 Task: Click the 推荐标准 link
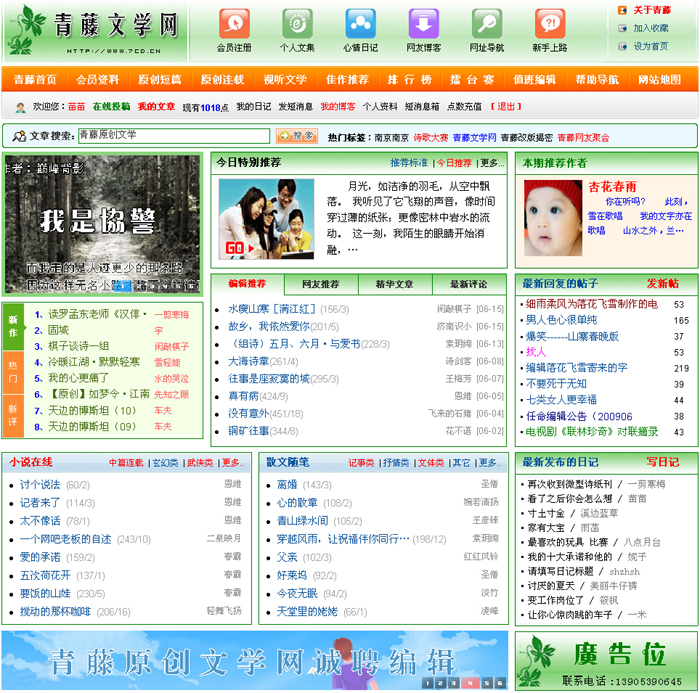[x=409, y=163]
